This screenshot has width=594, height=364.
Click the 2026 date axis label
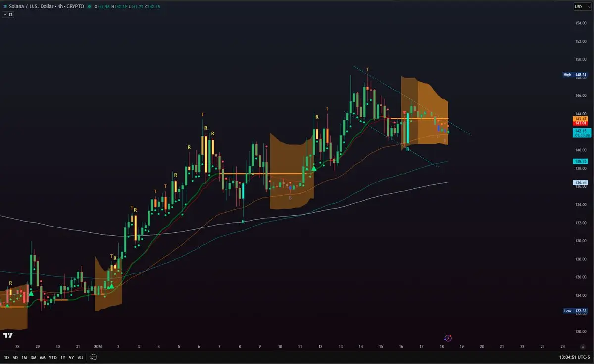point(99,347)
